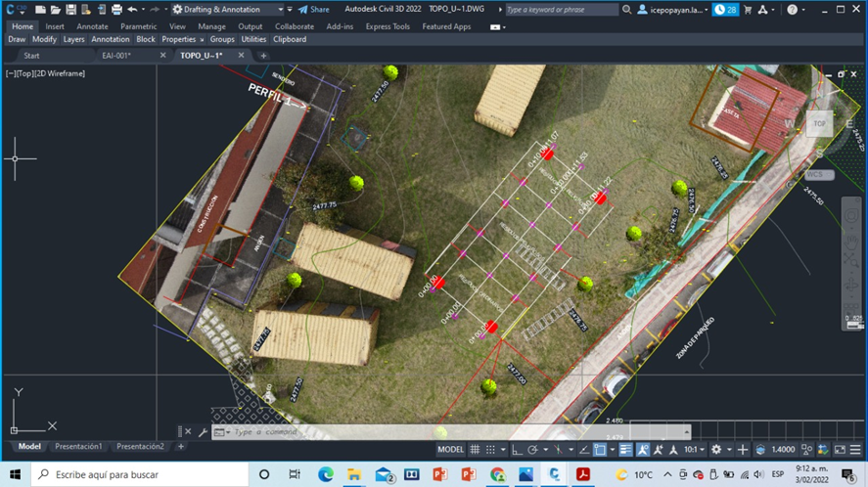Save the drawing with the Save icon
The image size is (868, 487).
tap(70, 10)
